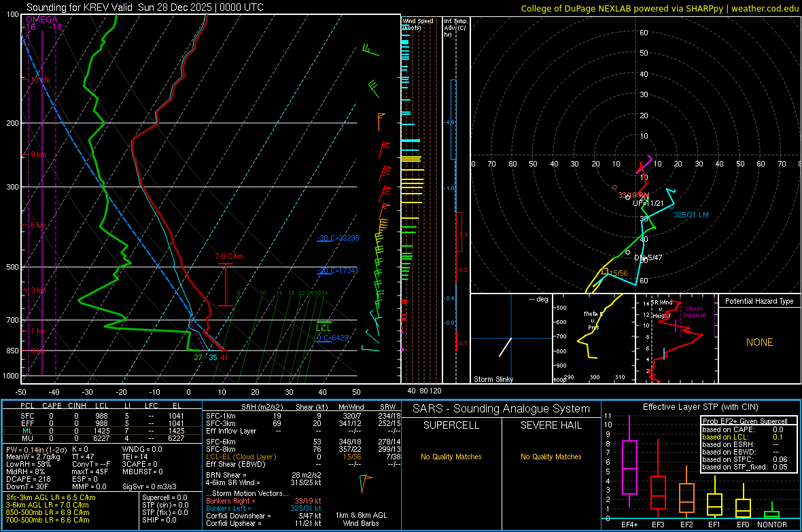802x532 pixels.
Task: Click the SFC-1km shear row
Action: coord(303,416)
